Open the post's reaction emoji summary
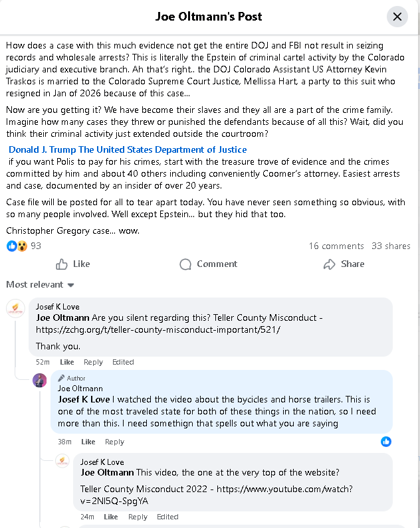420x528 pixels. (x=17, y=246)
